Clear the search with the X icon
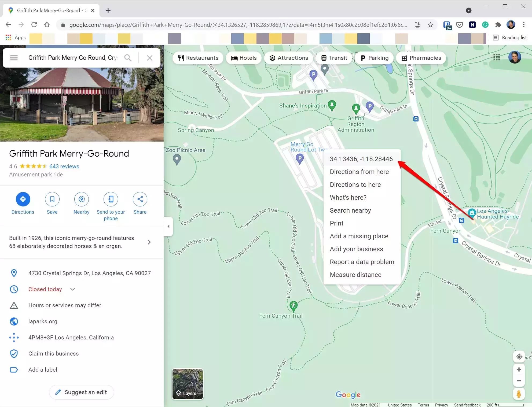The height and width of the screenshot is (407, 532). 150,58
